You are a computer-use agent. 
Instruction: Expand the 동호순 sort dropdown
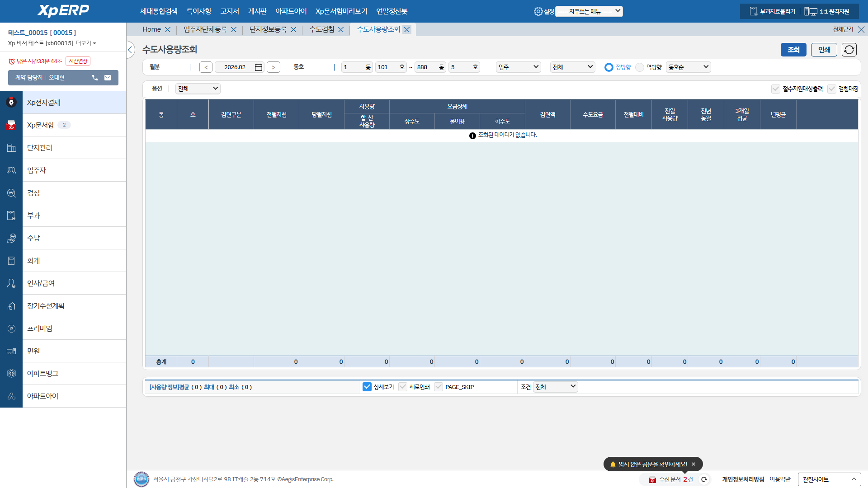pyautogui.click(x=688, y=67)
